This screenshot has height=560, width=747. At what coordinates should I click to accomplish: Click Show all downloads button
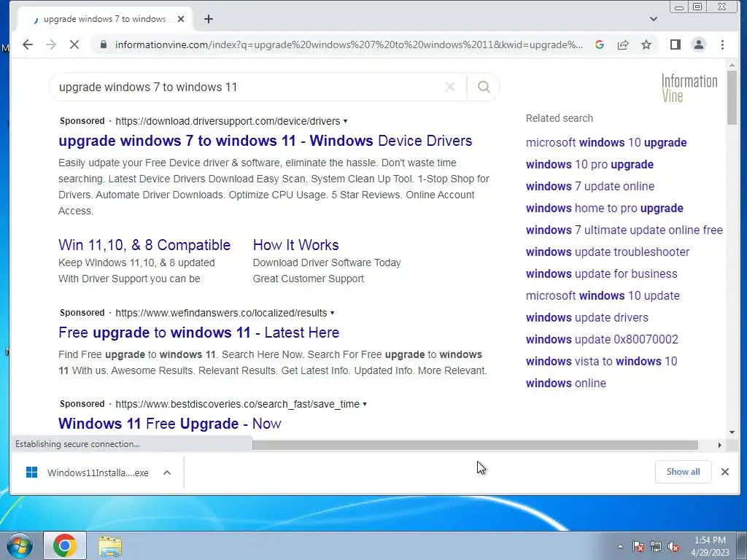point(683,472)
